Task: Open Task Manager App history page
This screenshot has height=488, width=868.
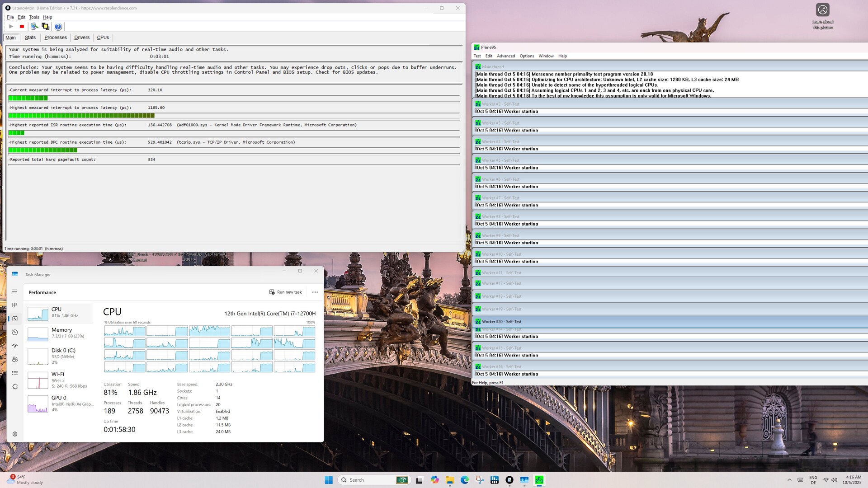Action: [15, 332]
